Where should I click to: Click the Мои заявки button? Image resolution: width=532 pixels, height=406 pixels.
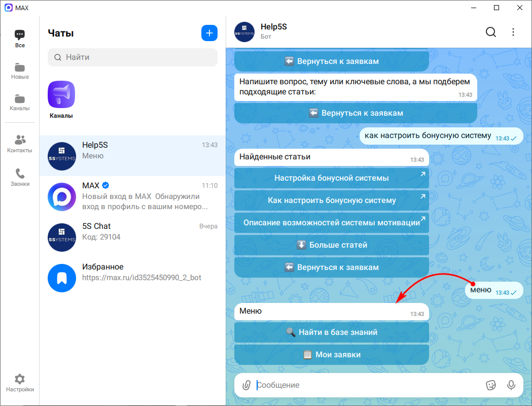coord(332,355)
